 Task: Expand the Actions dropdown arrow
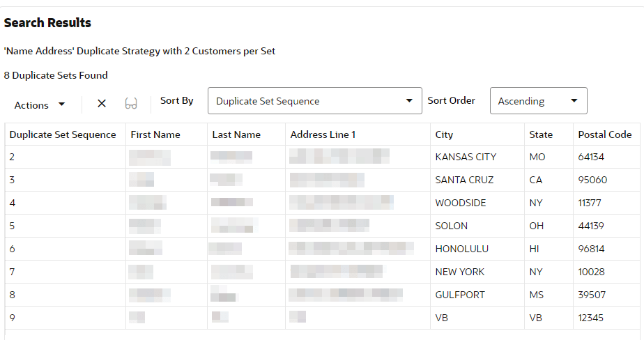pos(61,105)
